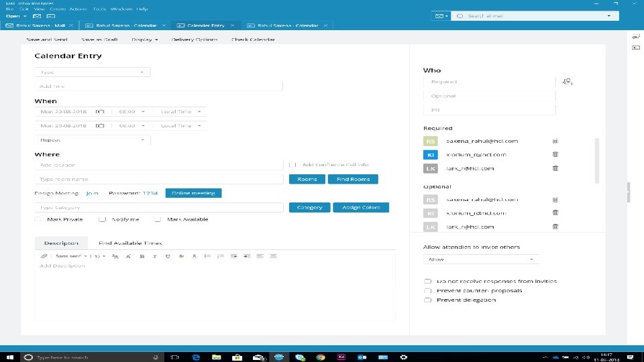Launch Microsoft Edge from taskbar
Screen dimensions: 644x362
tap(196, 357)
